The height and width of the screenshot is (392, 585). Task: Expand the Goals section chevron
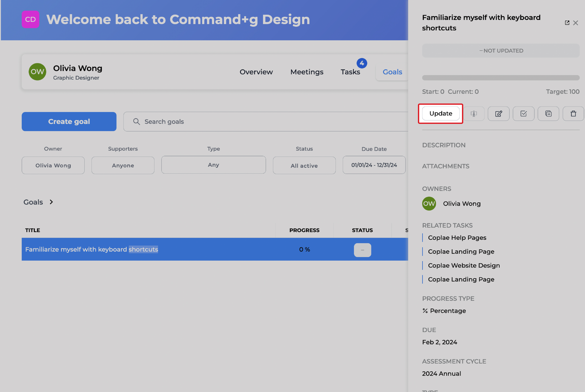pyautogui.click(x=51, y=202)
